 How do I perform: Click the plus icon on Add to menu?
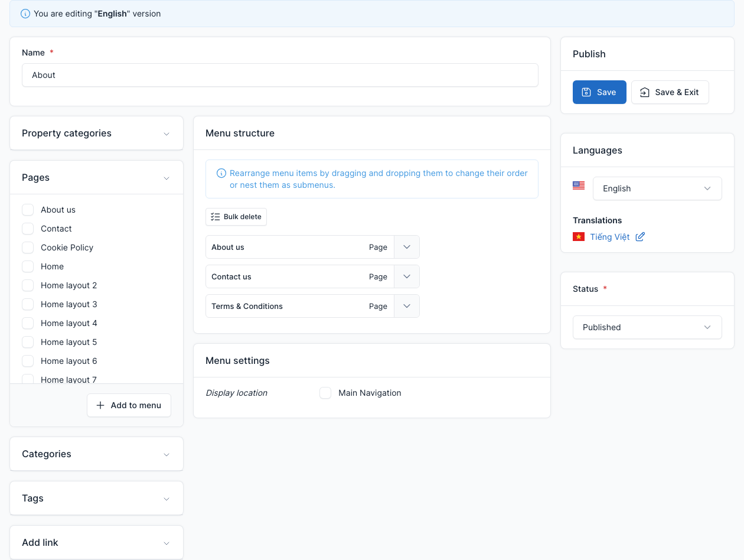click(x=100, y=405)
